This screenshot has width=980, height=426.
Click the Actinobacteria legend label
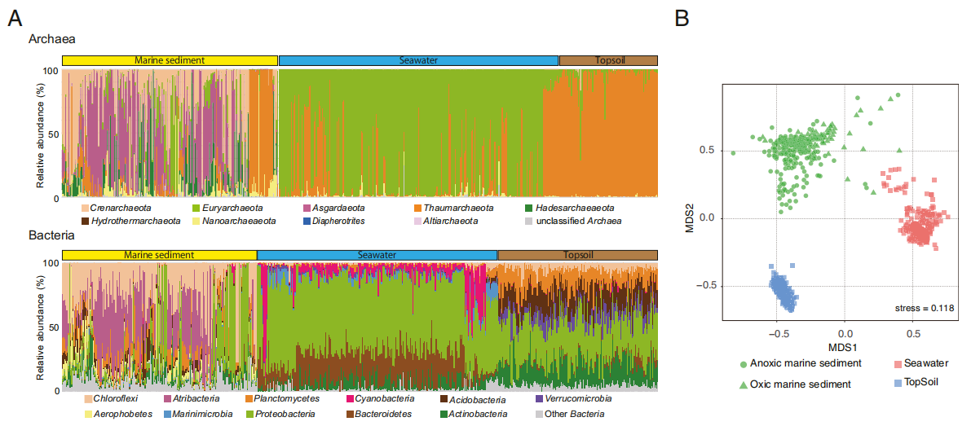coord(483,414)
